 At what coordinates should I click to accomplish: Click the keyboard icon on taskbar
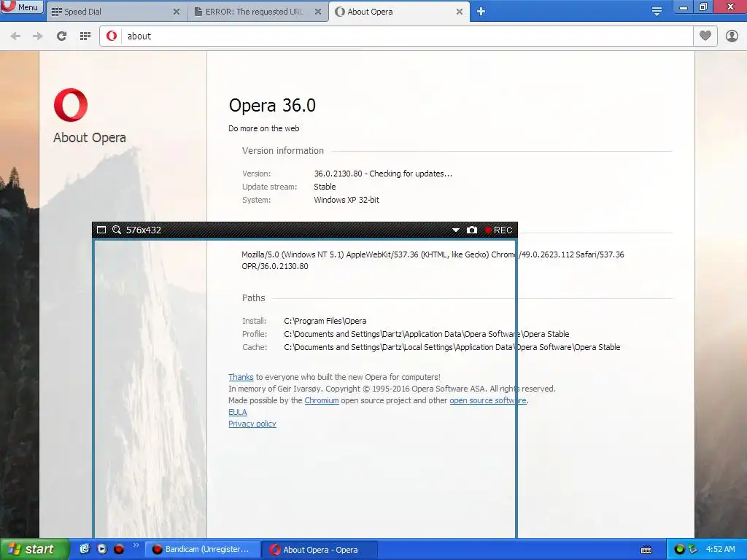point(646,550)
